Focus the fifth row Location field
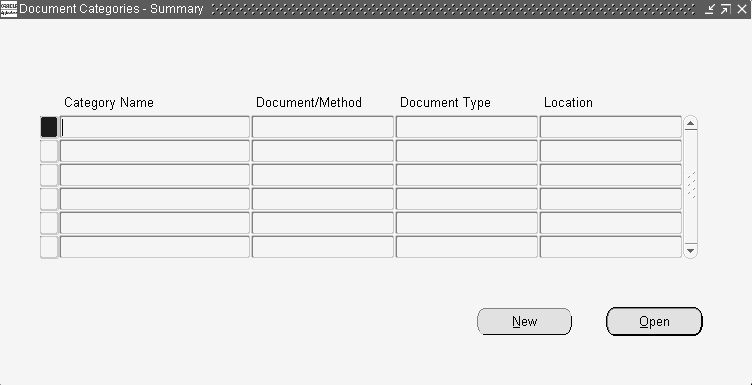The image size is (752, 385). pyautogui.click(x=611, y=223)
